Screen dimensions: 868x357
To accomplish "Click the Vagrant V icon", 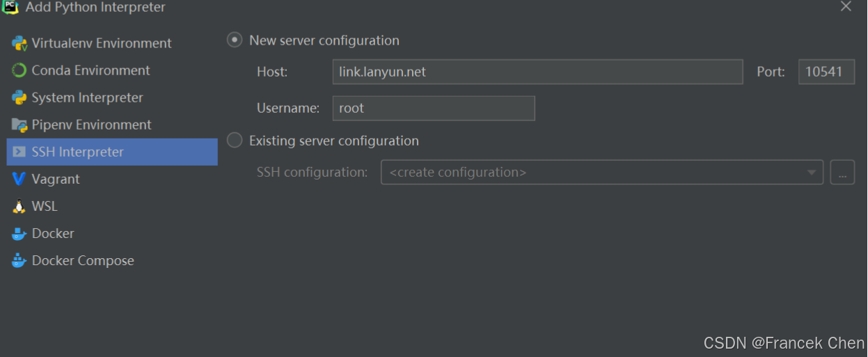I will pyautogui.click(x=19, y=179).
